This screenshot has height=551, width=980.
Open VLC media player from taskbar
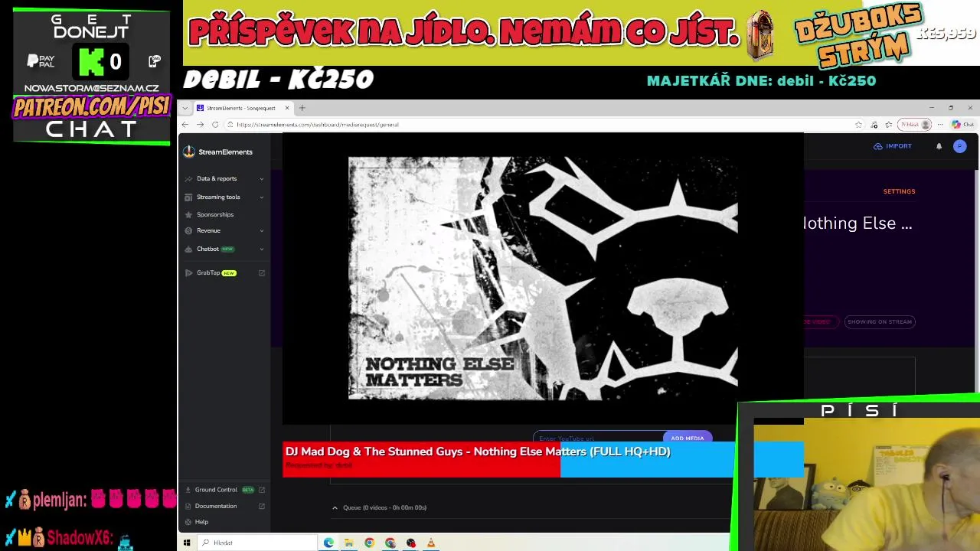click(431, 543)
